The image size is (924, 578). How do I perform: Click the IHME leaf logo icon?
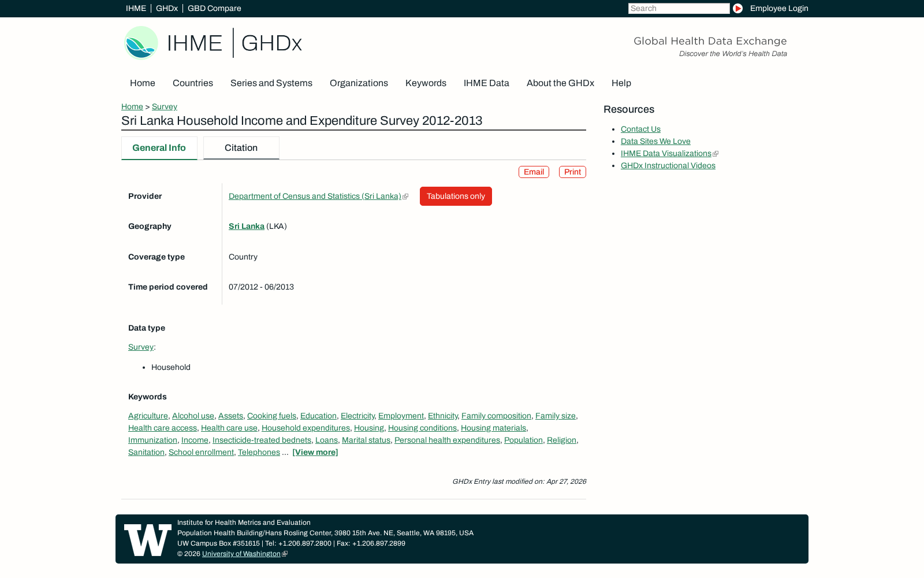(x=141, y=43)
